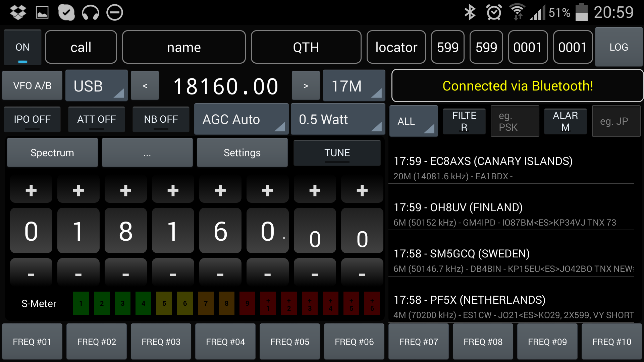Tap the call input field
The image size is (644, 362).
pyautogui.click(x=81, y=47)
